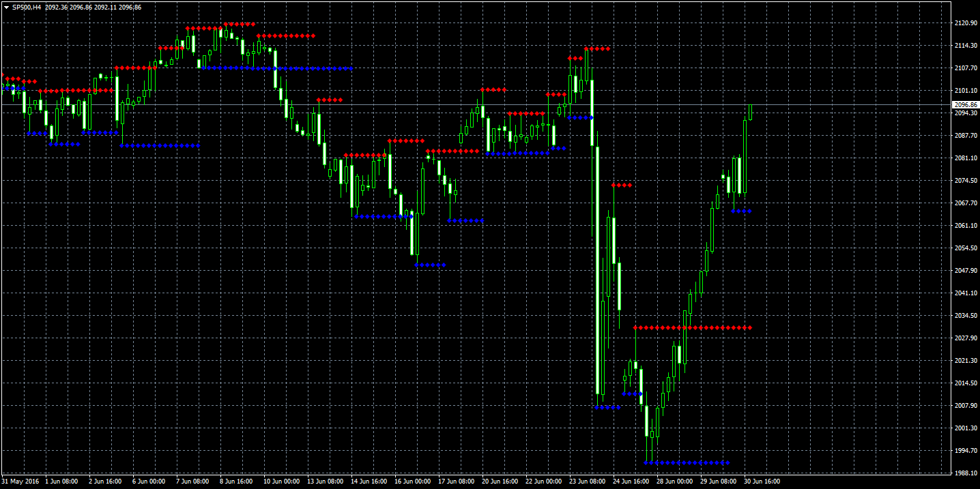Click the 1988.10 price axis label
Viewport: 980px width, 489px height.
tap(966, 473)
